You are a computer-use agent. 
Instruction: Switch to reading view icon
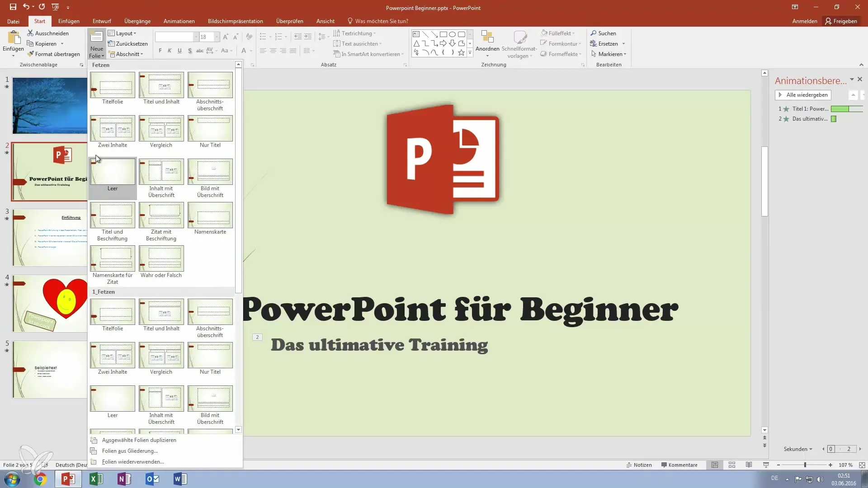(749, 465)
